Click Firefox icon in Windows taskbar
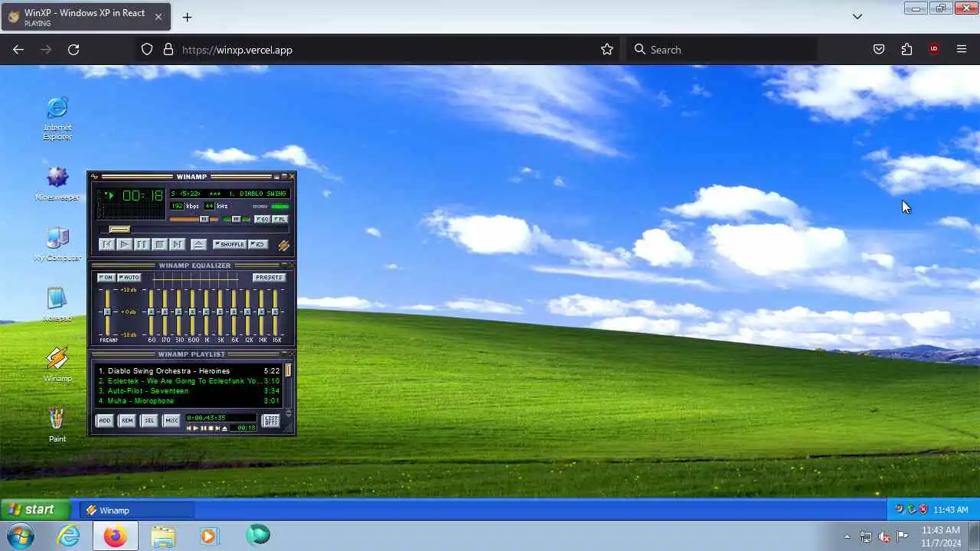The height and width of the screenshot is (551, 980). click(x=116, y=536)
